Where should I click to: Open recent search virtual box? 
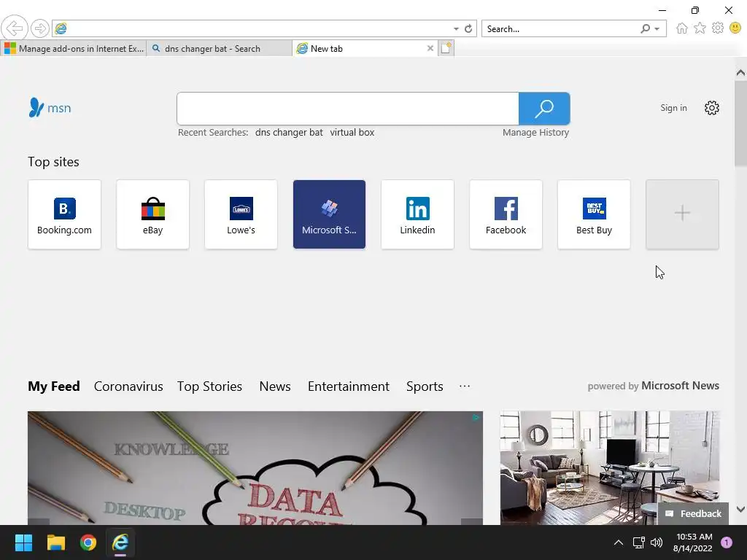point(352,133)
